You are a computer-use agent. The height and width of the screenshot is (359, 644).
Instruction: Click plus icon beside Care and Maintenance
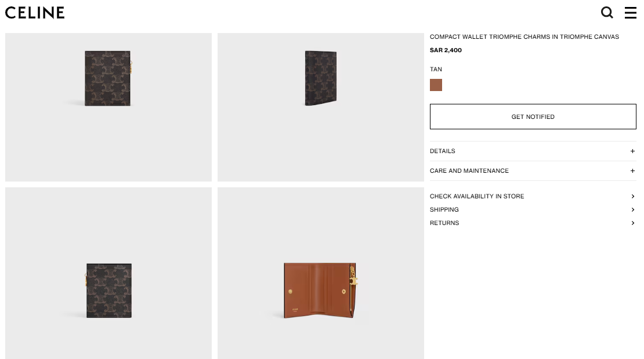pos(632,171)
